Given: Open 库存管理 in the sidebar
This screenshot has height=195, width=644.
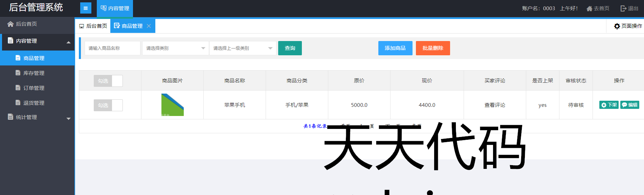Looking at the screenshot, I should (x=34, y=73).
